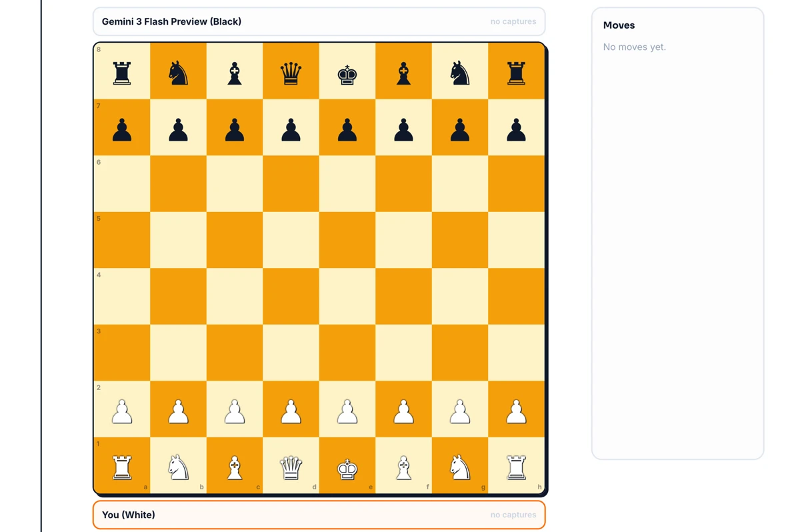Click the empty d5 square
786x532 pixels.
click(x=291, y=240)
